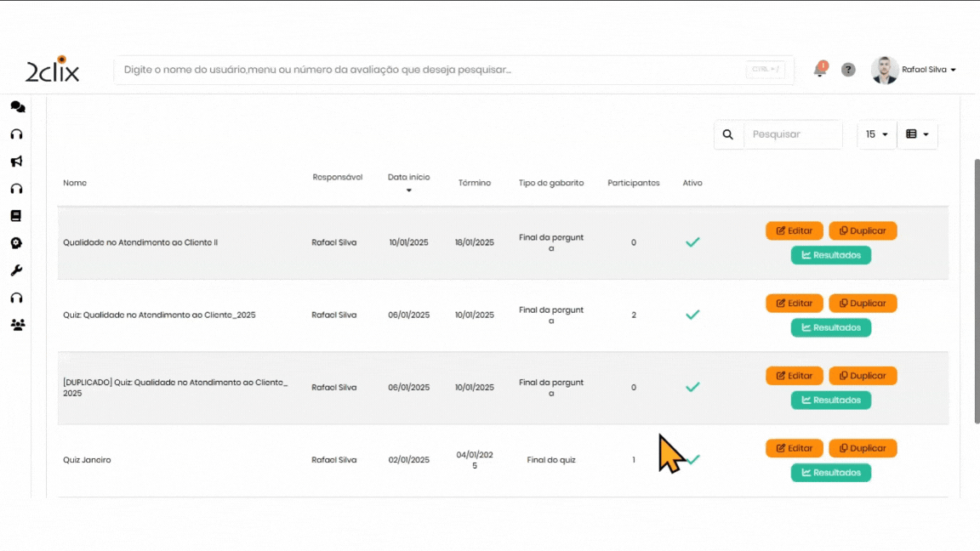Open the wrench settings sidebar icon
Image resolution: width=980 pixels, height=551 pixels.
16,270
